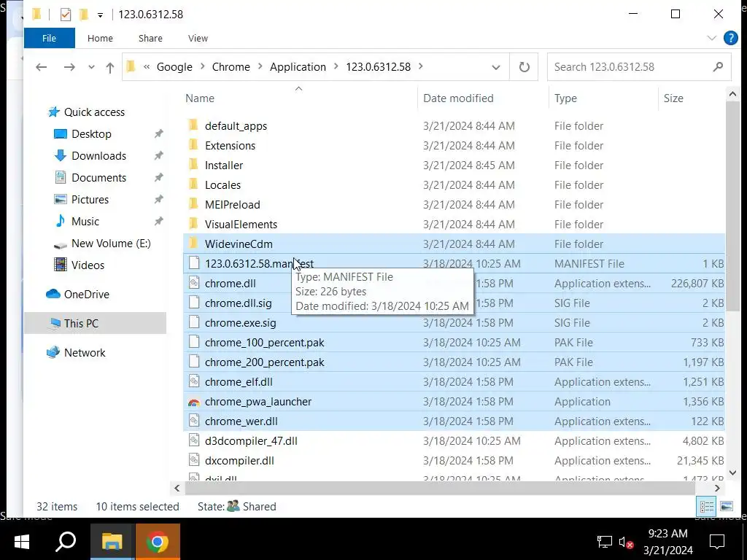Select the WidevineCdm folder icon
This screenshot has width=747, height=560.
193,244
